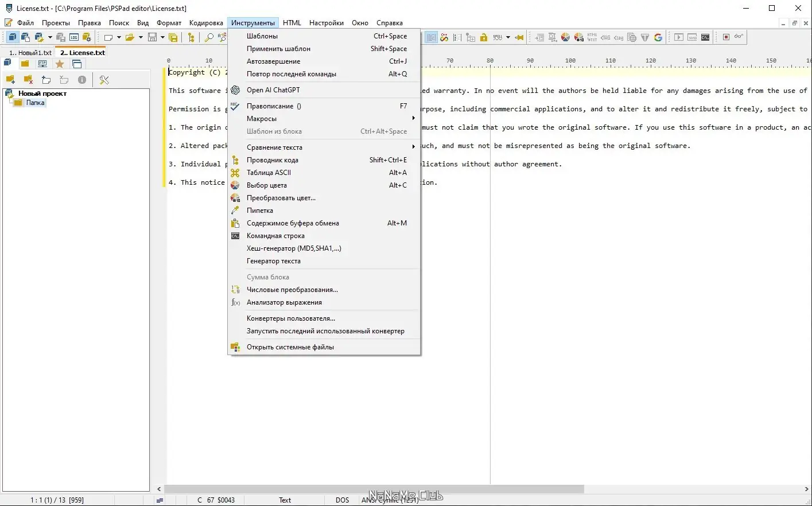Click the command prompt toolbar icon

(x=705, y=37)
